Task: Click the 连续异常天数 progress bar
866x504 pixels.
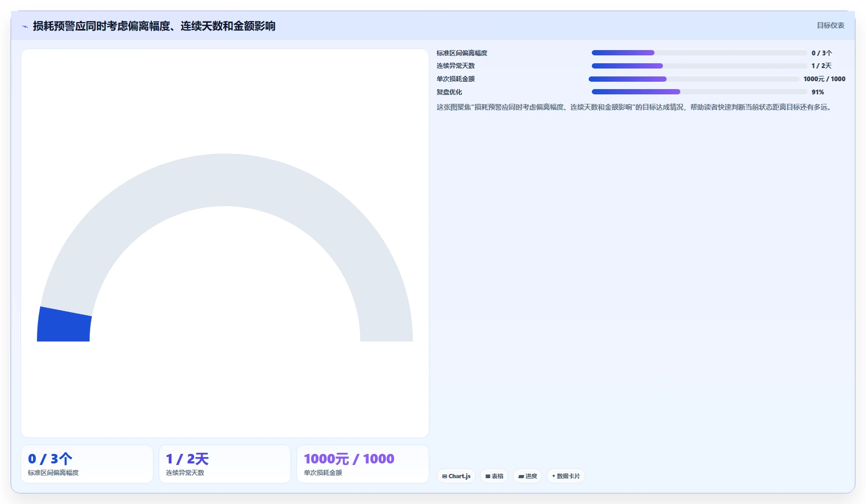Action: (699, 66)
